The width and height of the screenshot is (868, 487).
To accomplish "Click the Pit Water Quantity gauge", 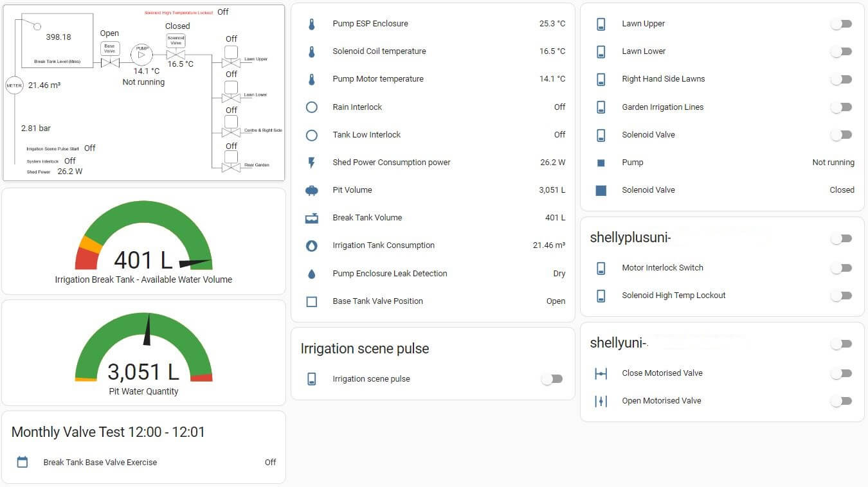I will 143,355.
